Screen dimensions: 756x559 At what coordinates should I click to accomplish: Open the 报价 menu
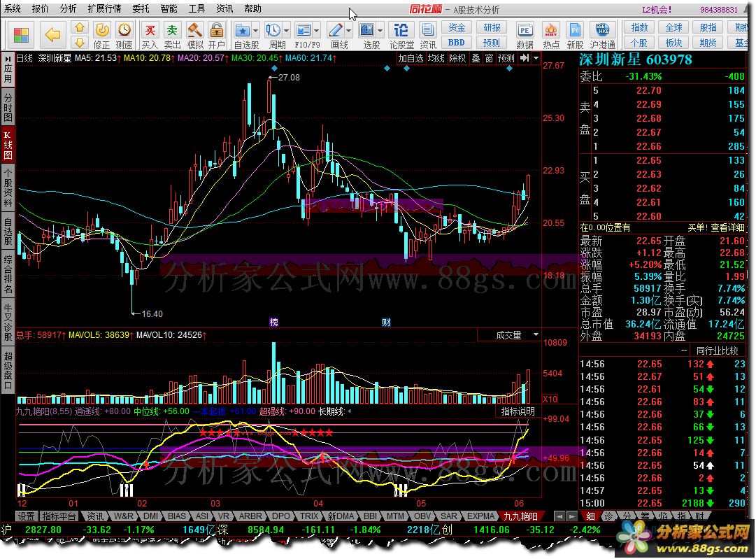click(41, 8)
